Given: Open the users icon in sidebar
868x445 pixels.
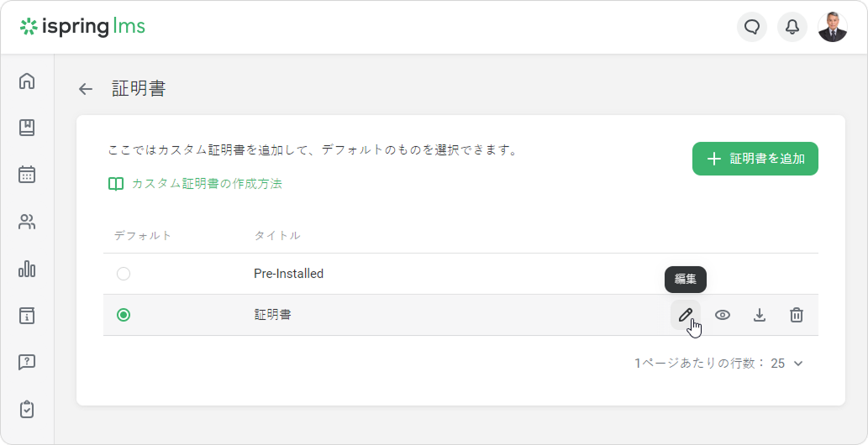Looking at the screenshot, I should 27,222.
